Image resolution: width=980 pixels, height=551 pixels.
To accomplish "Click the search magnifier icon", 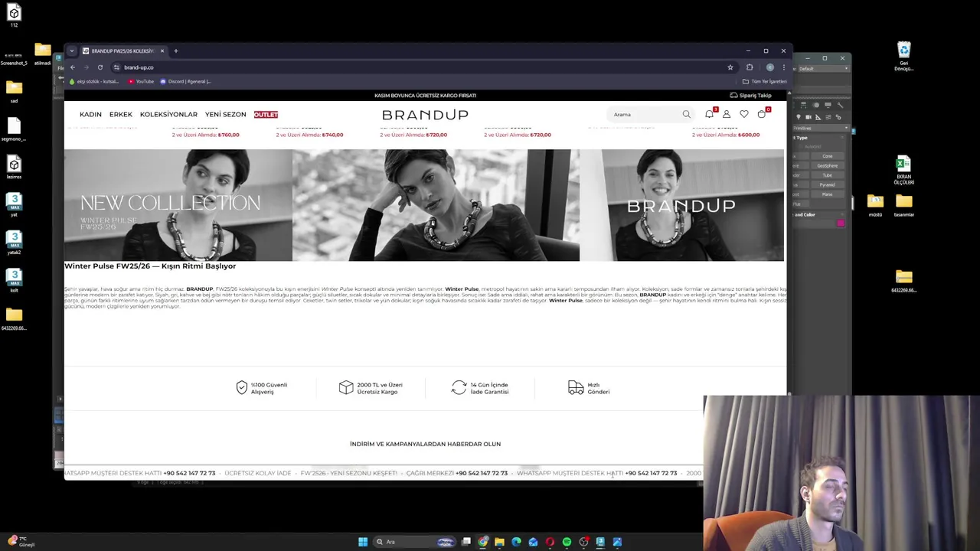I will (686, 115).
